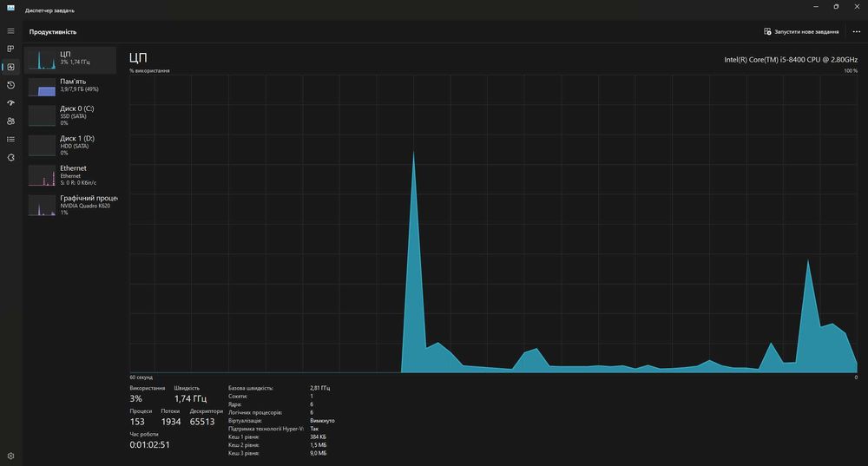Go to Processes page icon
Screen dimensions: 868x466
point(10,49)
